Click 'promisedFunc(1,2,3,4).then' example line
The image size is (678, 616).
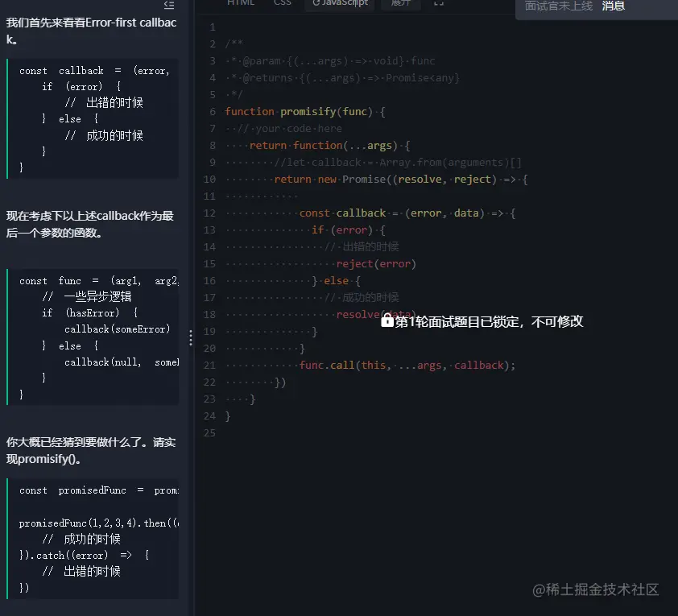[98, 523]
